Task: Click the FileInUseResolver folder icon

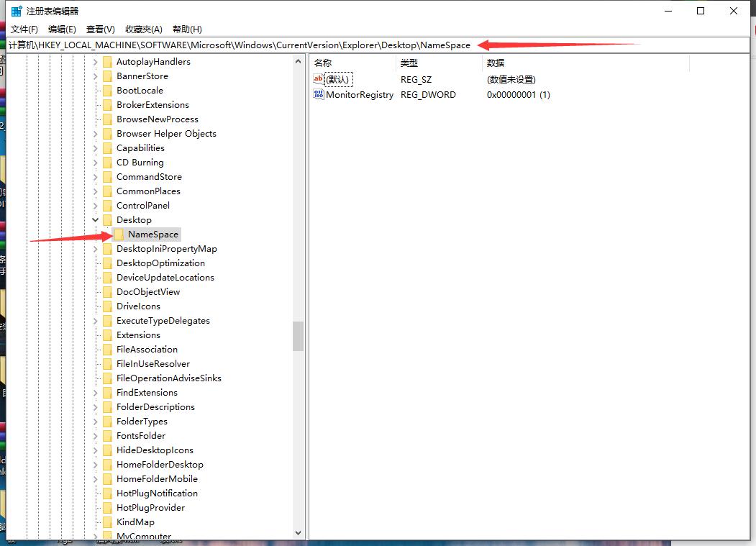Action: 107,364
